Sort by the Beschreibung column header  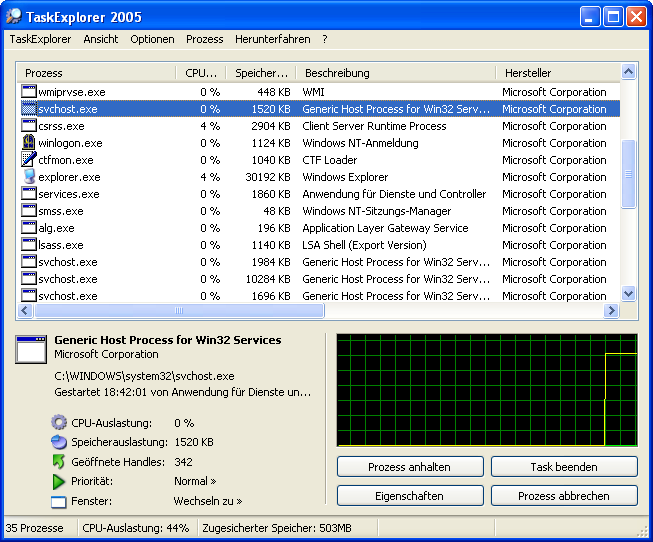[x=396, y=73]
